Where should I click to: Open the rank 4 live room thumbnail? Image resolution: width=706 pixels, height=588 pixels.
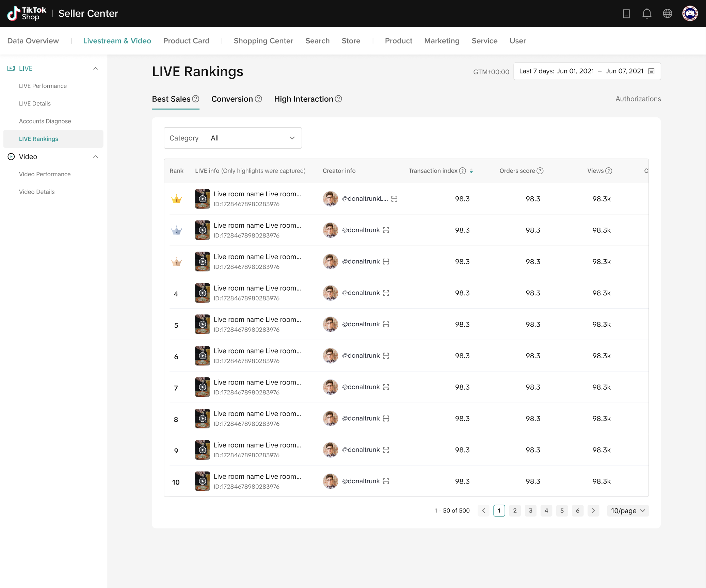[202, 293]
